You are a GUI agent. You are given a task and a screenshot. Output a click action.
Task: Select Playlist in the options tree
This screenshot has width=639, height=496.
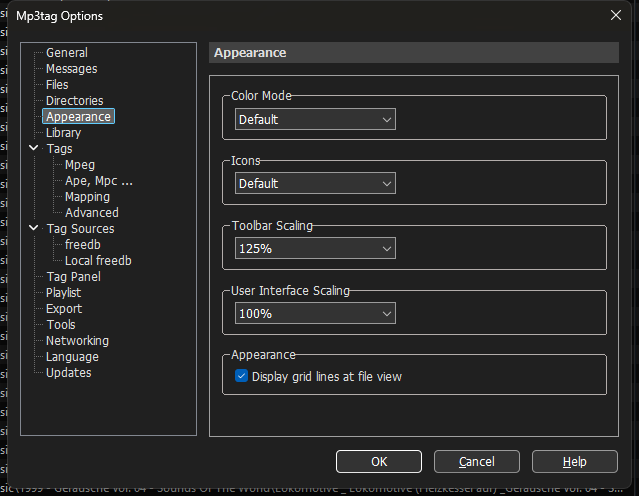click(64, 293)
